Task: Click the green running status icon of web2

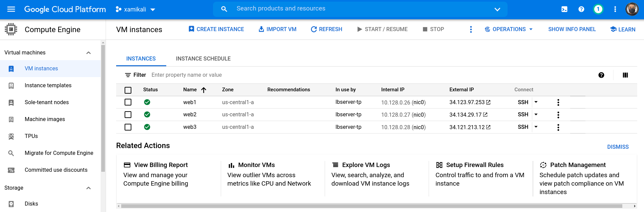Action: [x=147, y=114]
